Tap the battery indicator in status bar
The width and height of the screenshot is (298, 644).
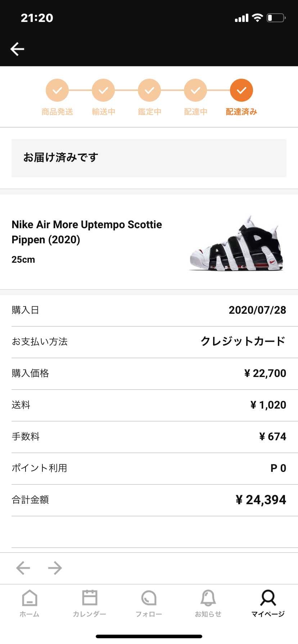pos(276,18)
